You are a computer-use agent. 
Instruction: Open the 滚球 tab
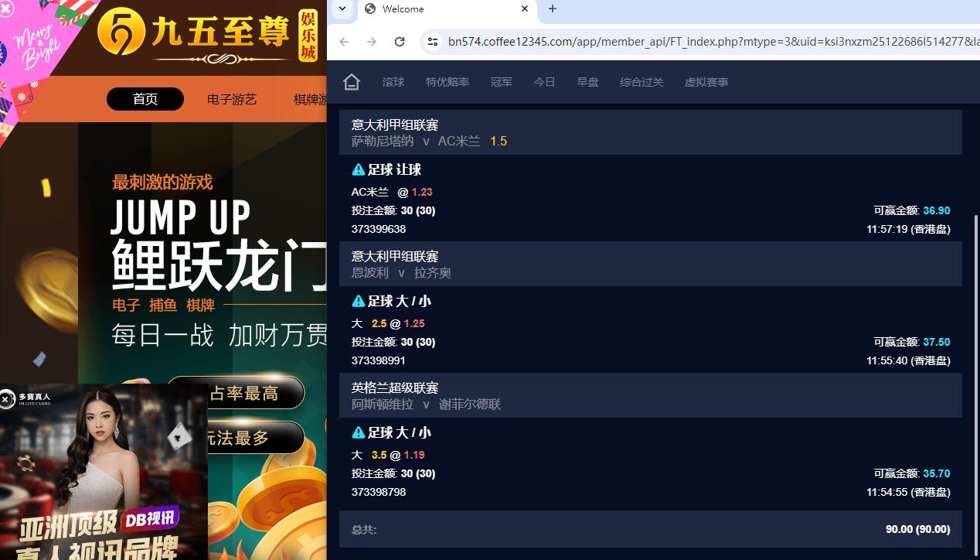(393, 82)
